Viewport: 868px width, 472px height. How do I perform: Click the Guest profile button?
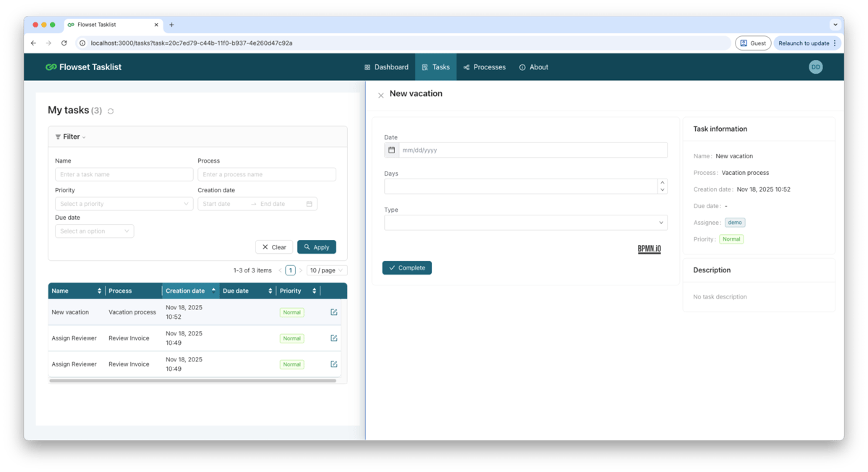click(x=753, y=43)
